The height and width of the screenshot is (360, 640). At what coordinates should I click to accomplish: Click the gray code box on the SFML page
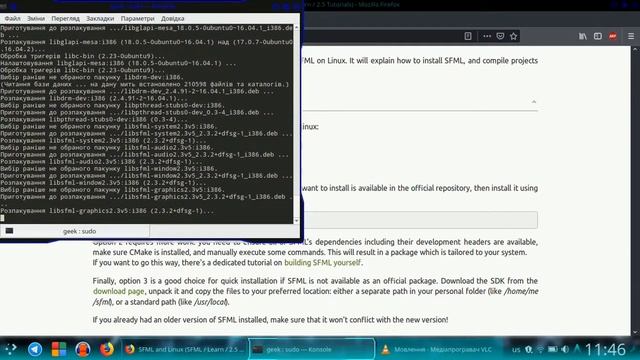click(x=420, y=220)
